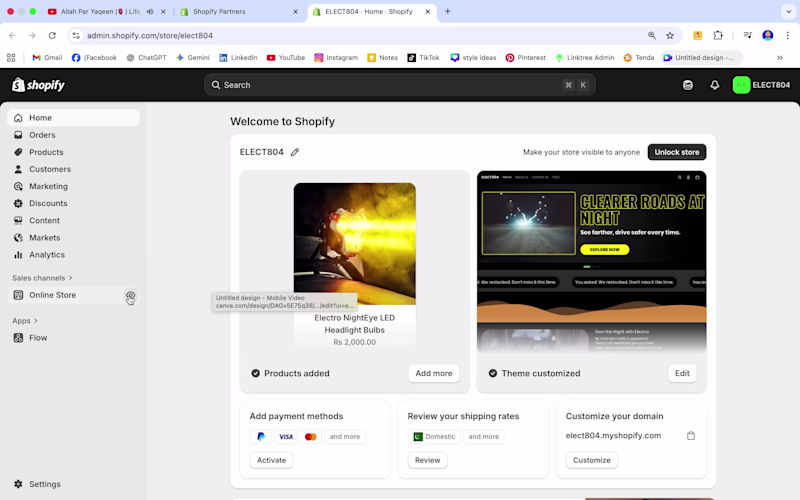Open notifications bell icon
Screen dimensions: 800x500
[715, 85]
